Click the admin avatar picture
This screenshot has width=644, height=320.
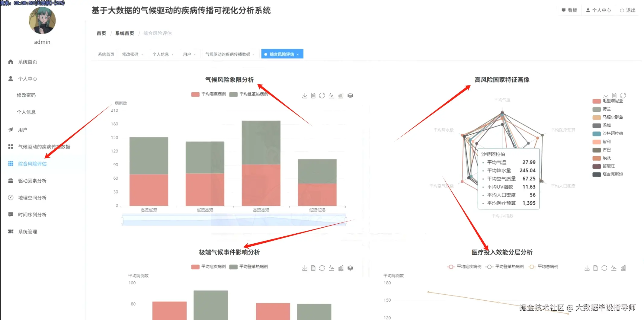[x=42, y=20]
